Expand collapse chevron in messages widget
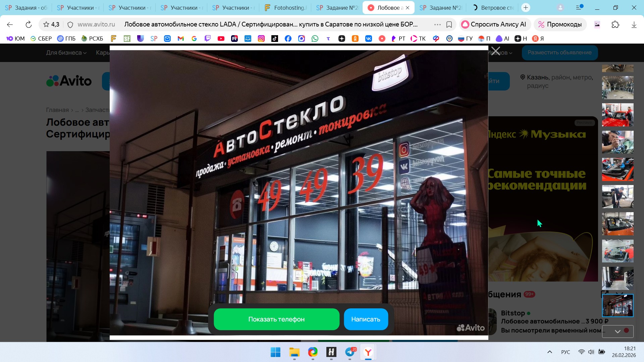 click(x=617, y=331)
